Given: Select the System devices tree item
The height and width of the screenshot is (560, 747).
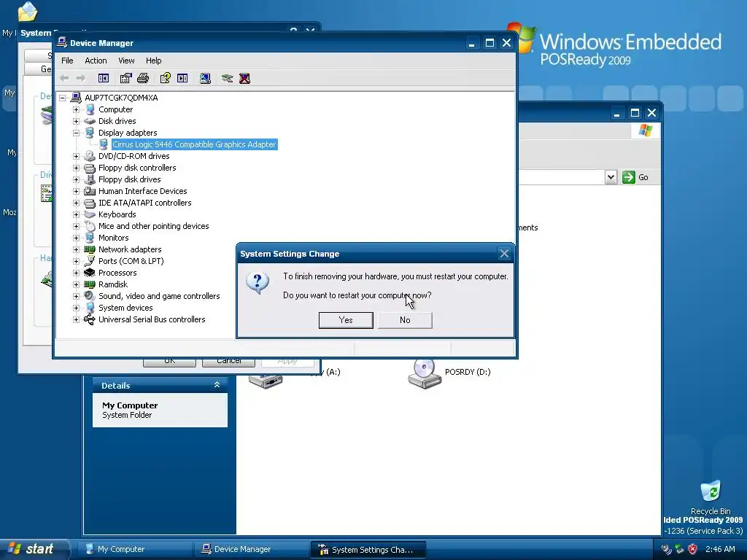Looking at the screenshot, I should (125, 308).
